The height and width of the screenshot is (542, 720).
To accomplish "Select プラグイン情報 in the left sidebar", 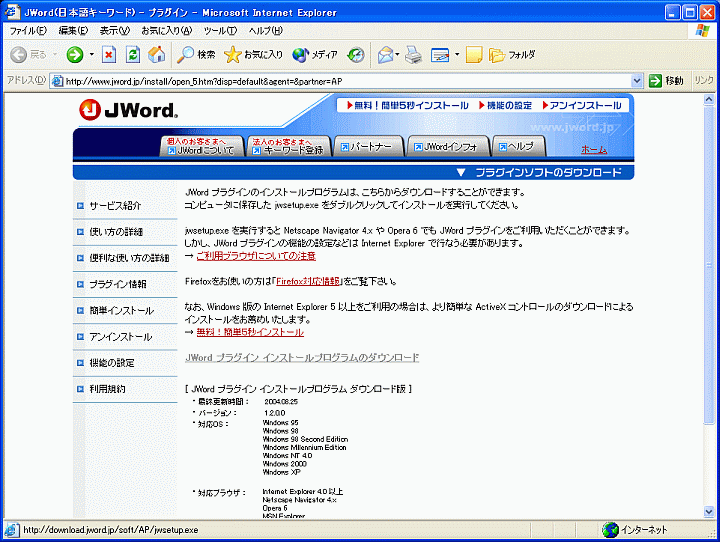I will click(118, 284).
